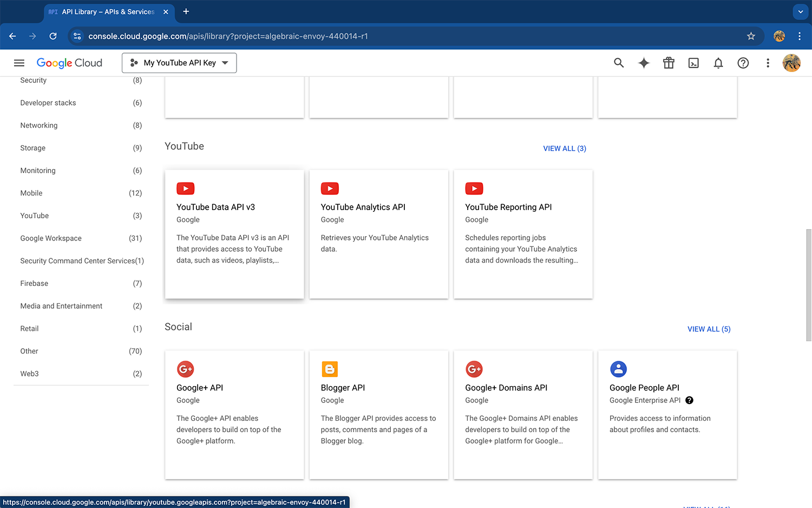This screenshot has height=508, width=812.
Task: Click the YouTube Analytics API red play icon
Action: (330, 188)
